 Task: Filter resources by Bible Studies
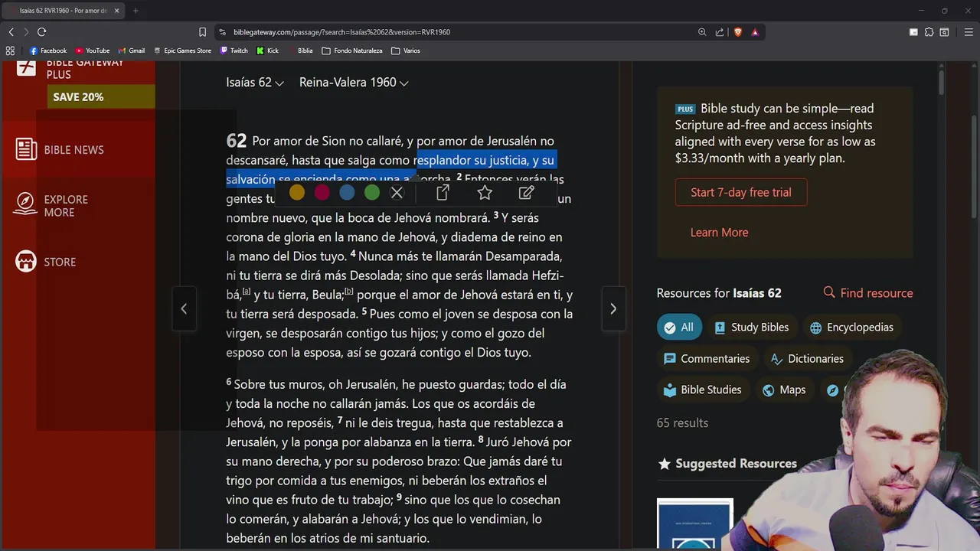pos(703,390)
